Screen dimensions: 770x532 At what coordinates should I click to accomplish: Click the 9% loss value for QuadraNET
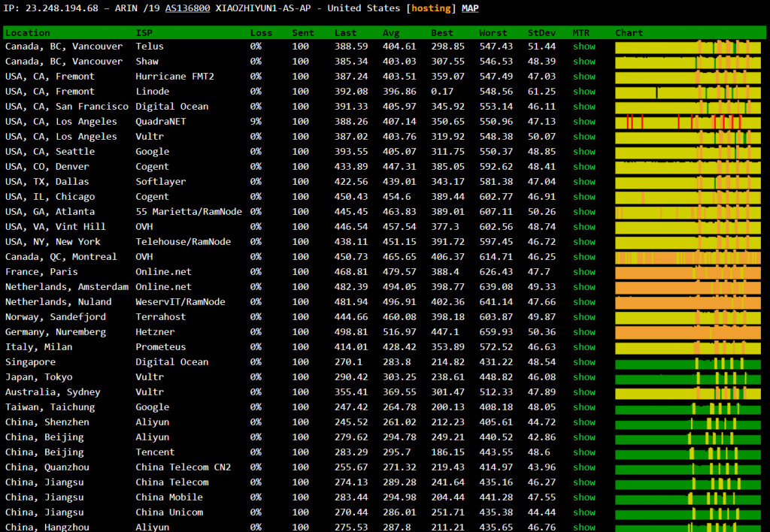click(256, 122)
